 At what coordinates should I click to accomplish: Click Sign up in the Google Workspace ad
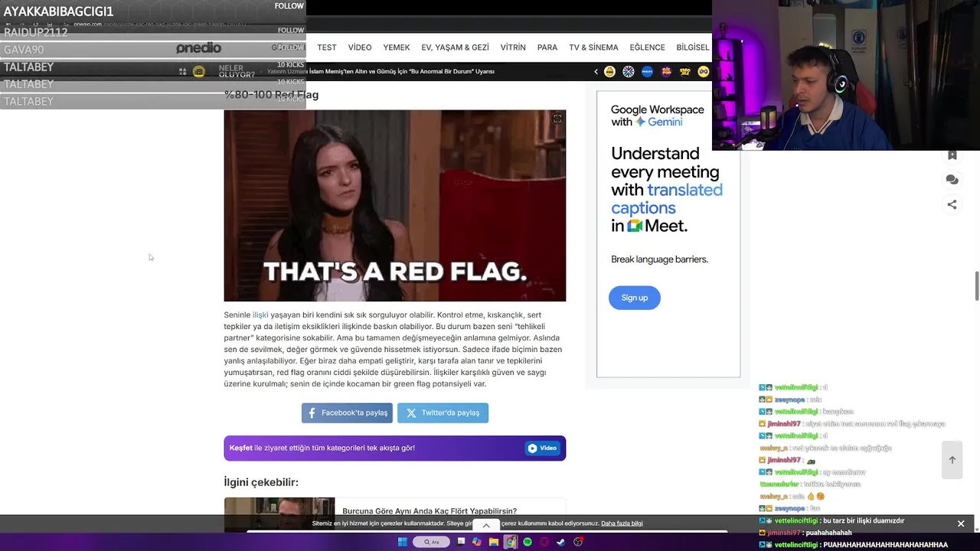coord(634,298)
